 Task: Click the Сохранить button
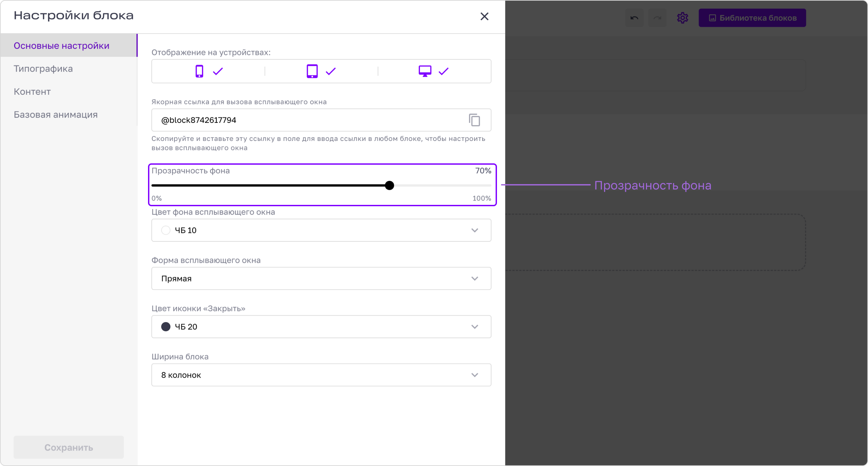[x=69, y=447]
